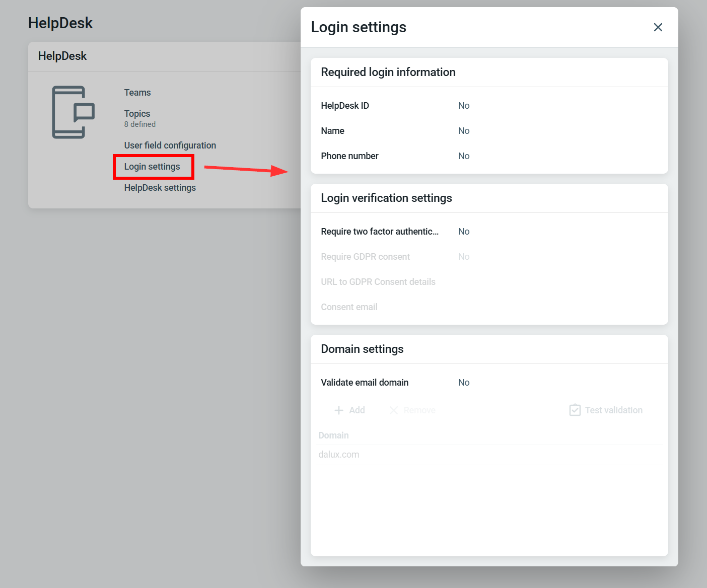Click the X icon next to Remove

click(394, 410)
